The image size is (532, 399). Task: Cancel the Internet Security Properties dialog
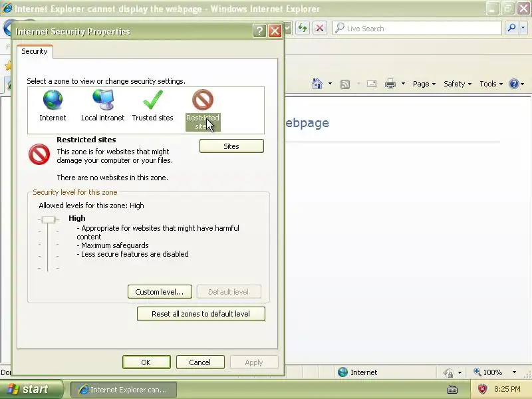pyautogui.click(x=200, y=362)
